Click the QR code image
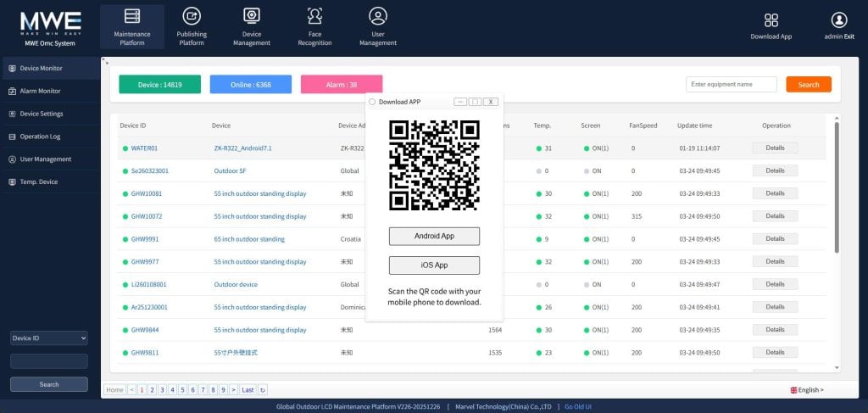 pyautogui.click(x=435, y=165)
